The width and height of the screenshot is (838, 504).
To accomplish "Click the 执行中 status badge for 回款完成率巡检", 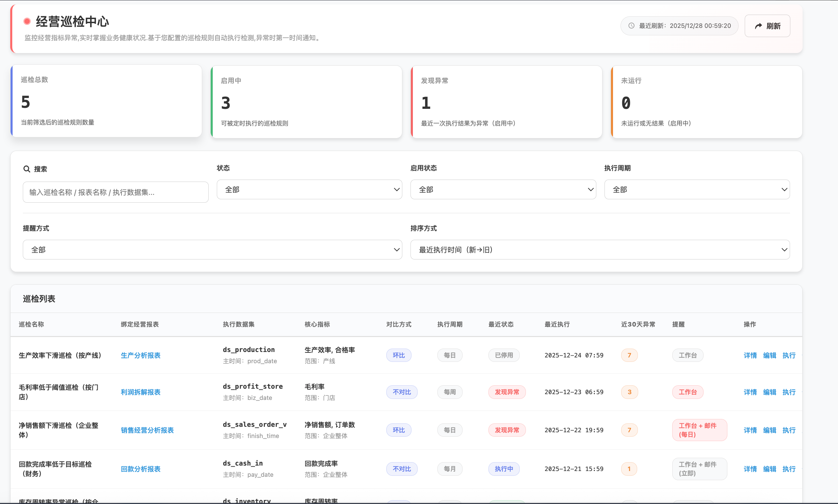I will [504, 469].
